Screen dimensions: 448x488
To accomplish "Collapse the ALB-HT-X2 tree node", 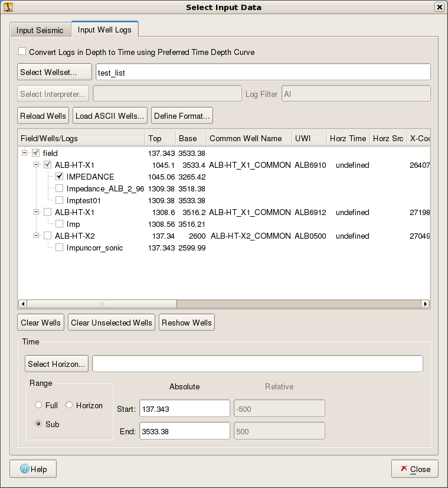I will point(36,236).
